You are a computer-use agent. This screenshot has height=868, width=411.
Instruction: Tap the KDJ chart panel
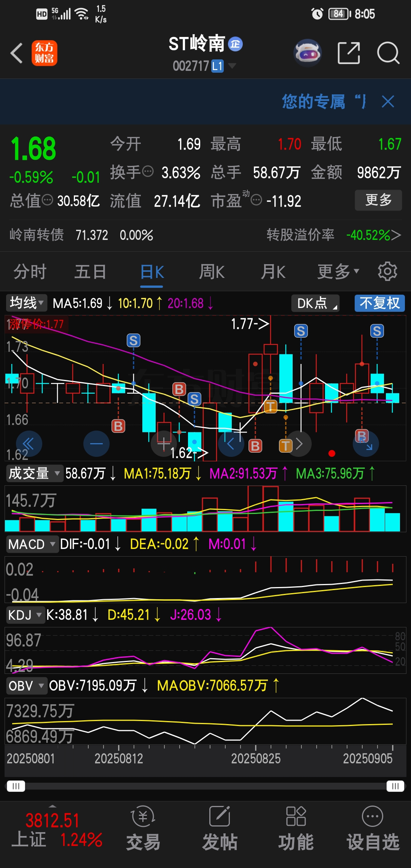point(205,650)
